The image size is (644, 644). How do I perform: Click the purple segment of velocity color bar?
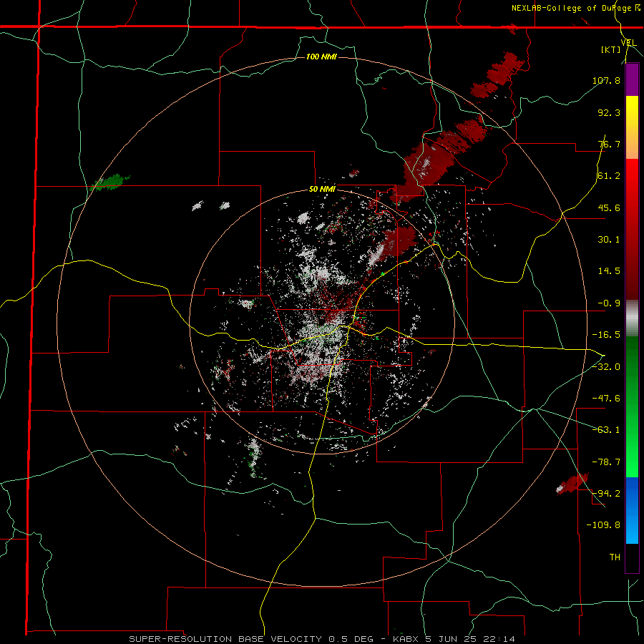(x=632, y=79)
